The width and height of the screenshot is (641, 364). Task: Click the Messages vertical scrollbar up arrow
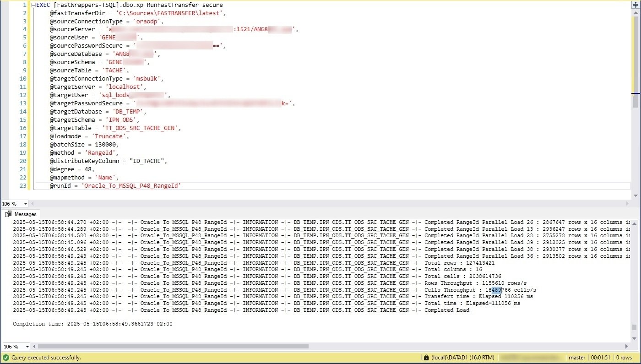tap(635, 223)
